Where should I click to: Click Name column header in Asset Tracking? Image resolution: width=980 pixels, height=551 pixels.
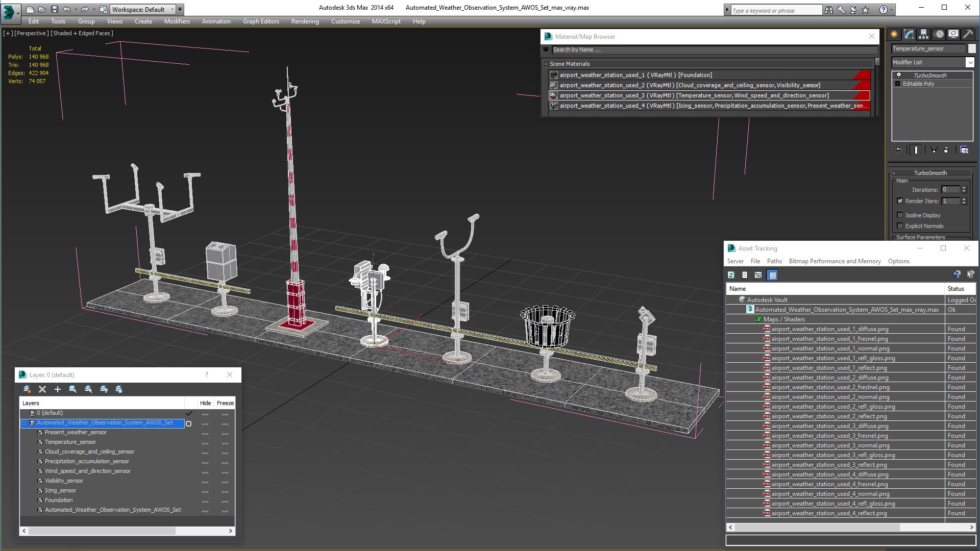pos(836,289)
